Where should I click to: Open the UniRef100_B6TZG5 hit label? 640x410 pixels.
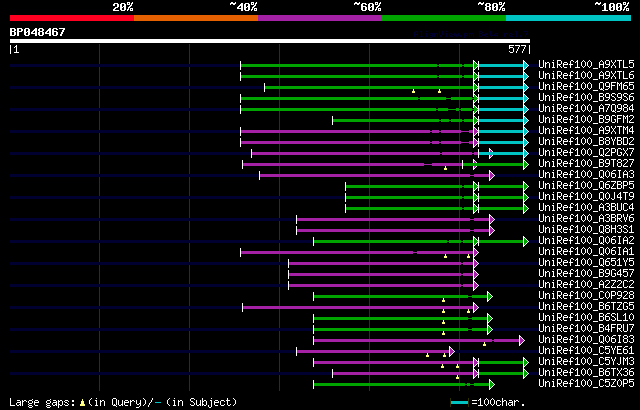pos(586,307)
